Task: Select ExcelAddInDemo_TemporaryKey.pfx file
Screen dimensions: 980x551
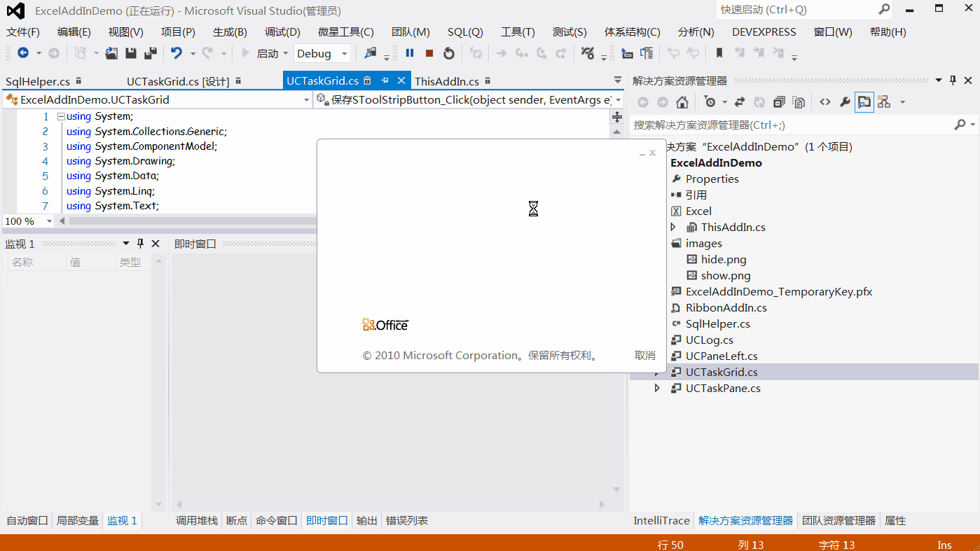Action: (x=779, y=291)
